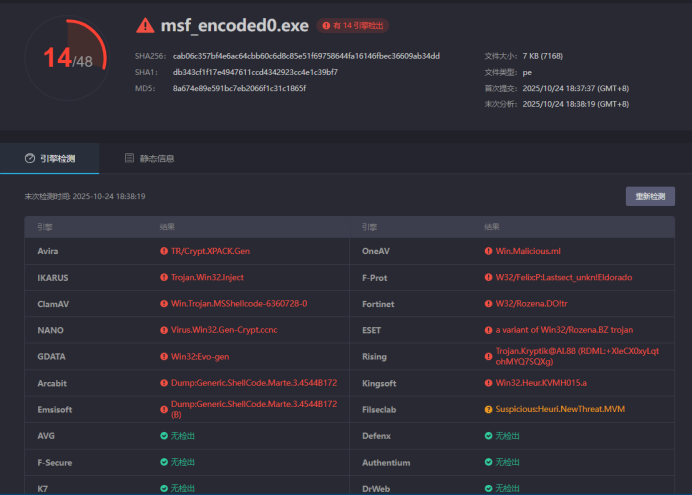The width and height of the screenshot is (692, 495).
Task: Click the Win32.Heur.KVMH015.a result
Action: [x=541, y=383]
